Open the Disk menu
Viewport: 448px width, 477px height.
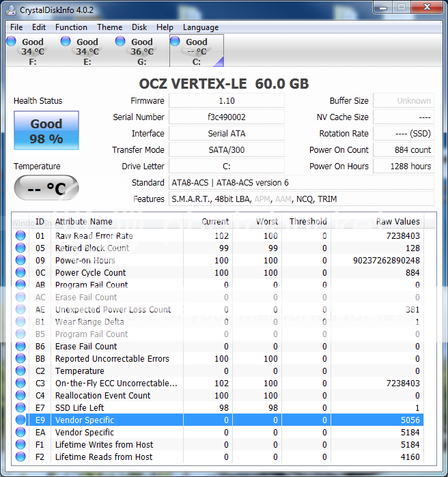coord(139,27)
